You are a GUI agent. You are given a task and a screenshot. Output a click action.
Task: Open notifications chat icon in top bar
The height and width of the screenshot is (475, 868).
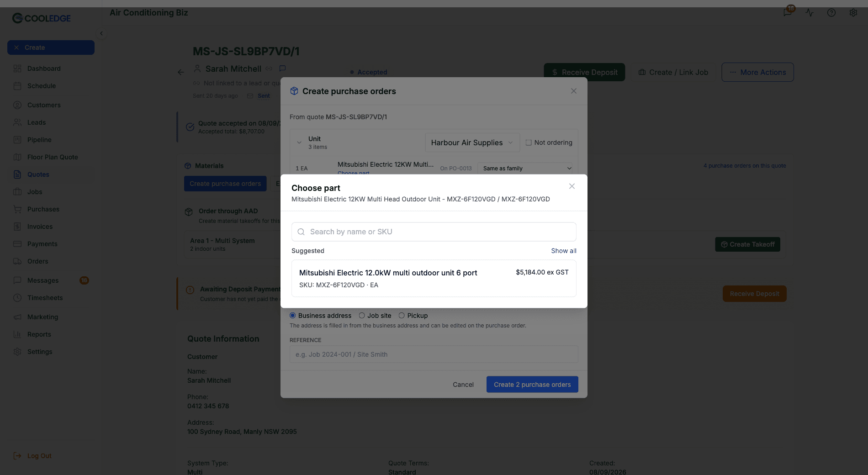tap(788, 13)
